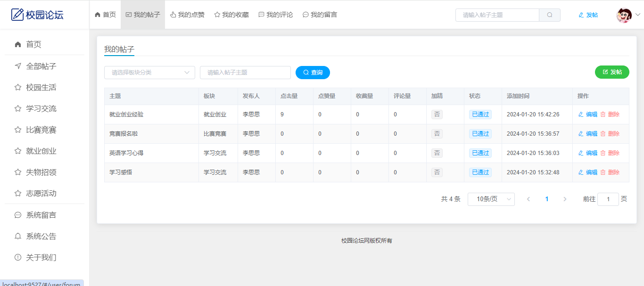644x286 pixels.
Task: Focus the 请输入帖子主题 filter field
Action: point(245,73)
